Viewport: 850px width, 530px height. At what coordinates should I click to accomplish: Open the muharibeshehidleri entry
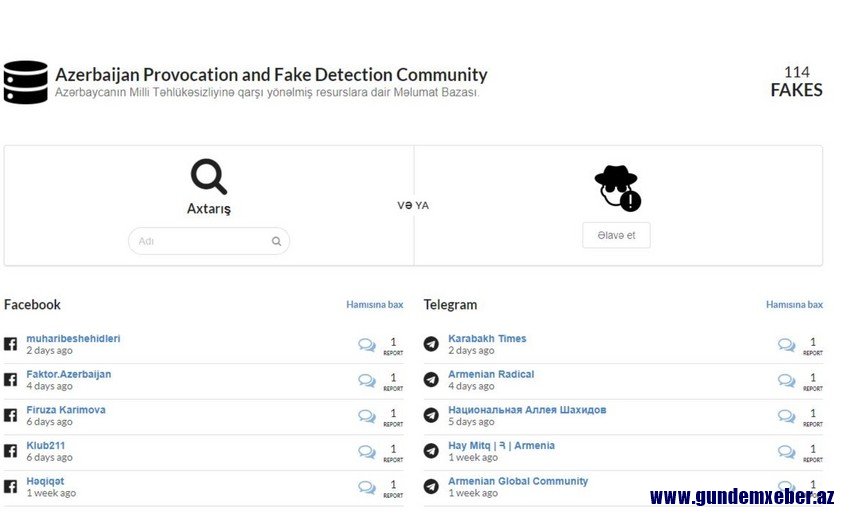pos(73,339)
